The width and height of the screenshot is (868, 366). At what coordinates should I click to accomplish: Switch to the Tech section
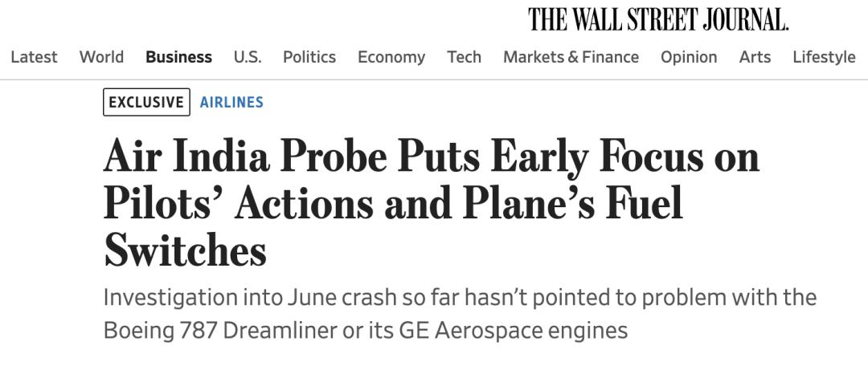(464, 57)
